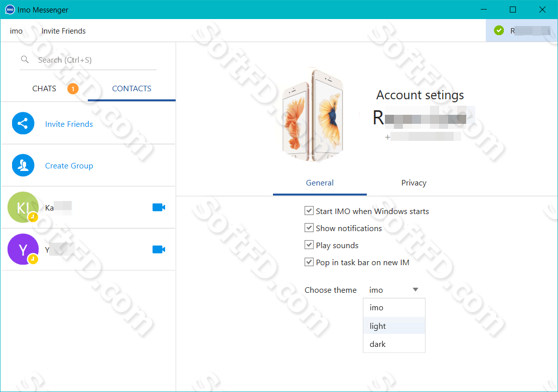Viewport: 558px width, 392px height.
Task: Switch to the CONTACTS tab
Action: click(x=131, y=89)
